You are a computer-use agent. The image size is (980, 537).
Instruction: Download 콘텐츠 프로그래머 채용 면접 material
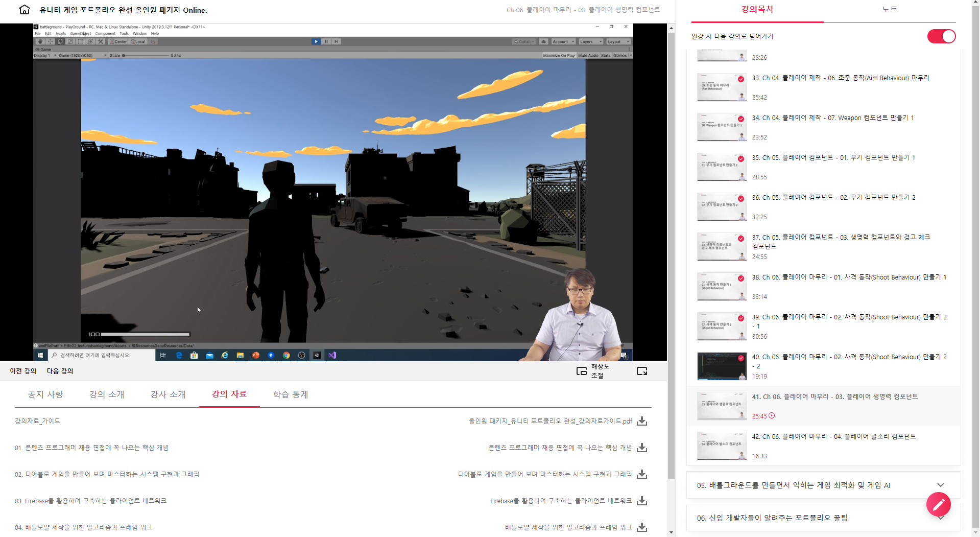coord(642,448)
